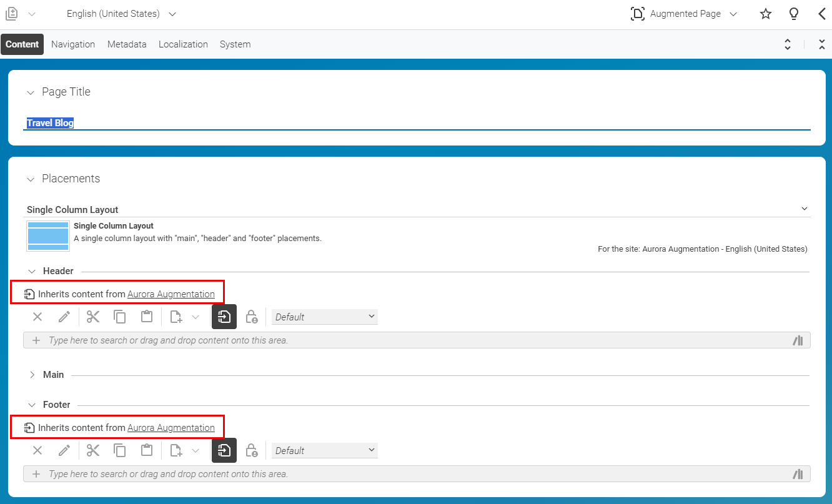The image size is (832, 504).
Task: Collapse the Single Column Layout section
Action: point(804,208)
